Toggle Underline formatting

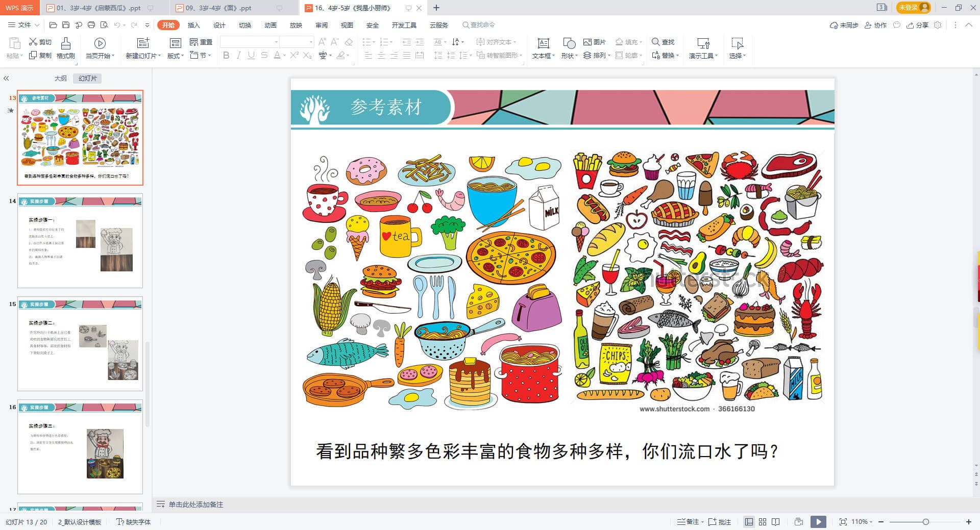[251, 55]
